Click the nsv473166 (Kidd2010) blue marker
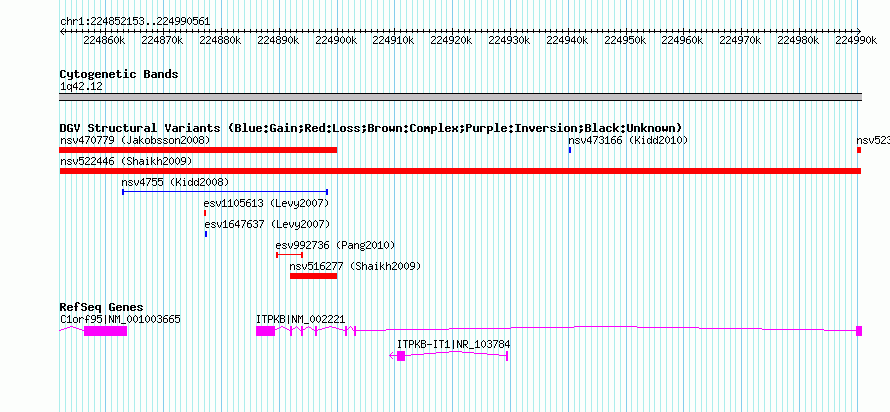Screen dimensions: 890x412 coord(570,150)
